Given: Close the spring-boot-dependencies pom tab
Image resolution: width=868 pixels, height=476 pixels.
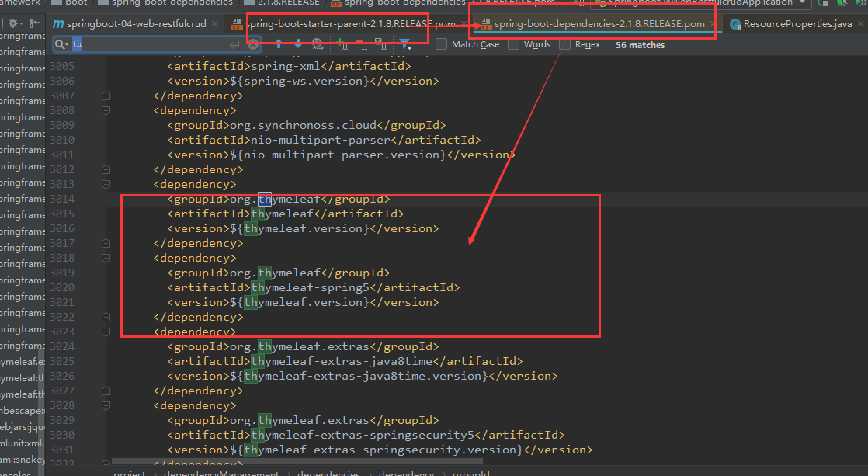Looking at the screenshot, I should pos(713,24).
